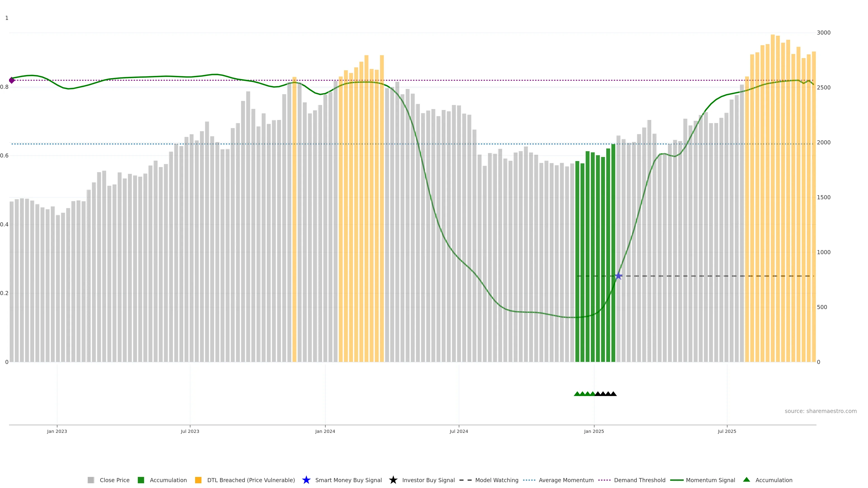Click the green Accumulation square color swatch

(x=141, y=480)
